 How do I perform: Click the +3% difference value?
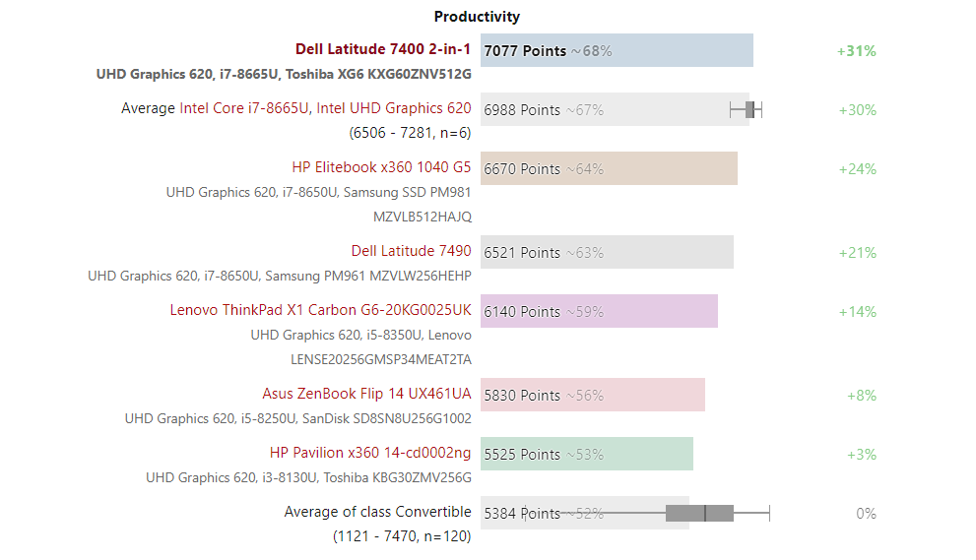click(x=862, y=455)
